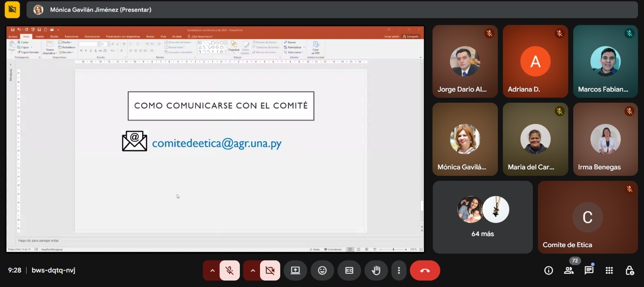Click the presentation-off icon at top left
644x287 pixels.
pos(12,9)
